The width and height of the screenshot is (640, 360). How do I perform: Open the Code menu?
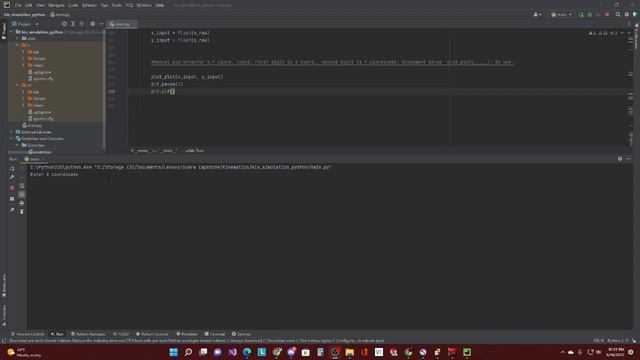click(73, 5)
